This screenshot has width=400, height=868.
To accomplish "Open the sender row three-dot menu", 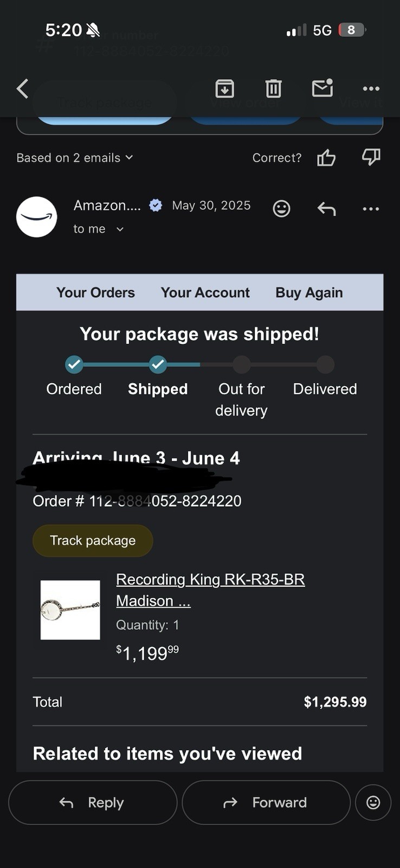I will 371,209.
